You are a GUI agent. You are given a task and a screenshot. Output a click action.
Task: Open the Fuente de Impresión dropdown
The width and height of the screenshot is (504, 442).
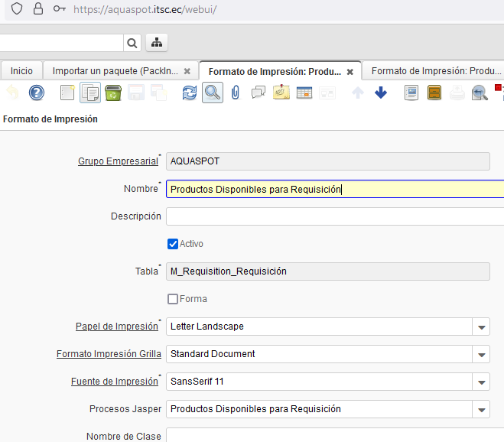[x=481, y=382]
